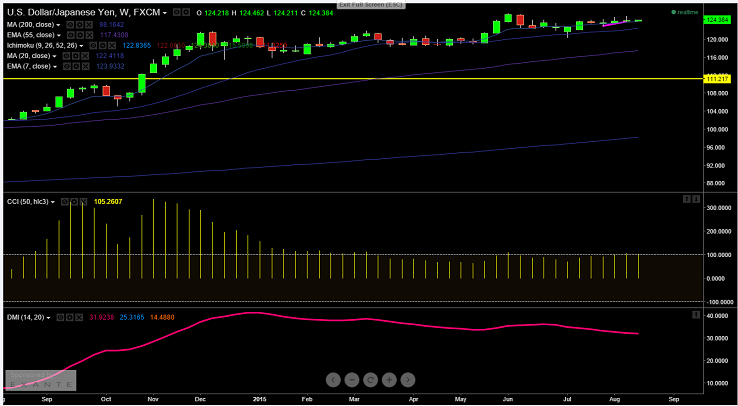
Task: Expand the EMA (55, close) dropdown arrow
Action: [x=59, y=35]
